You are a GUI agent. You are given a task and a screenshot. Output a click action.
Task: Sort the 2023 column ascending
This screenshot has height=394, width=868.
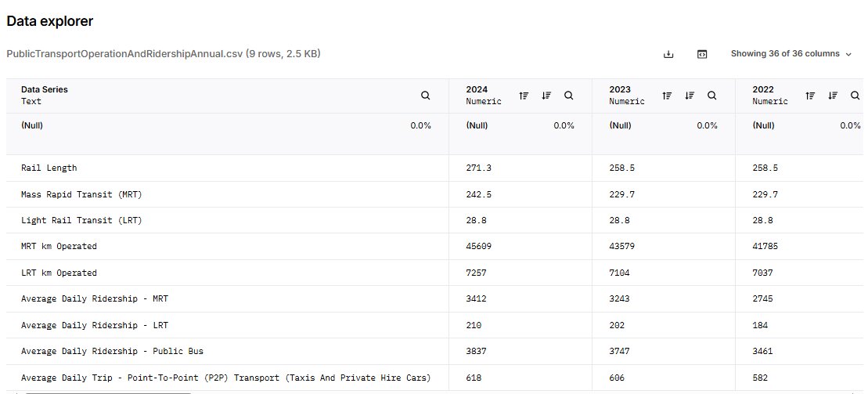(667, 96)
